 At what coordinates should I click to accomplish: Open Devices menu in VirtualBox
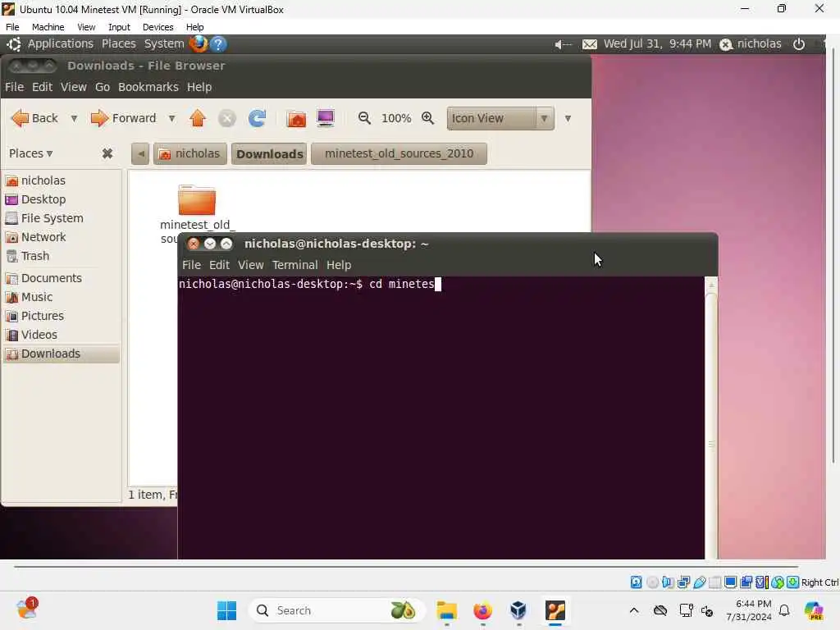[158, 27]
